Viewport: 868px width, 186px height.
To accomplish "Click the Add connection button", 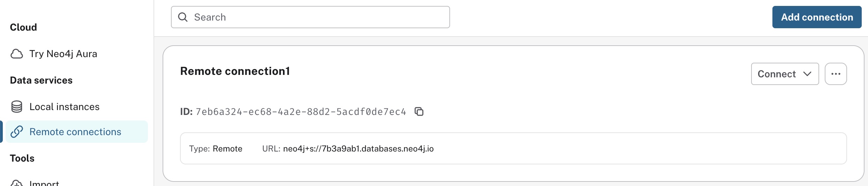I will (817, 17).
